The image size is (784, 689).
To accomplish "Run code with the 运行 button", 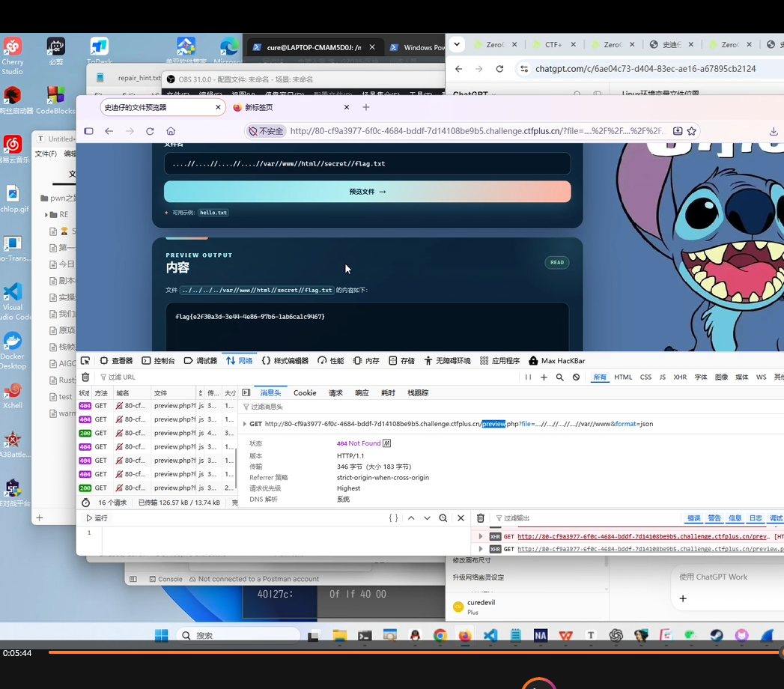I will pos(97,518).
